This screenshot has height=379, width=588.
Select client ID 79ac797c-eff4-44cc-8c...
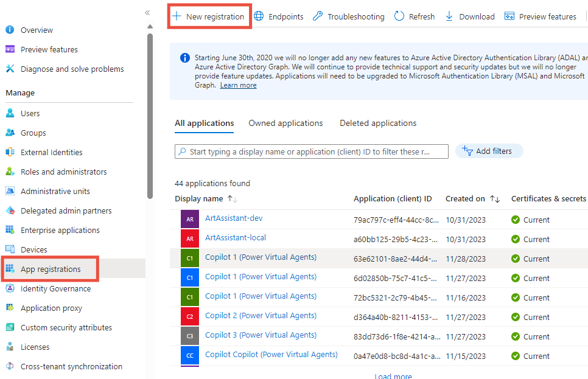tap(396, 220)
